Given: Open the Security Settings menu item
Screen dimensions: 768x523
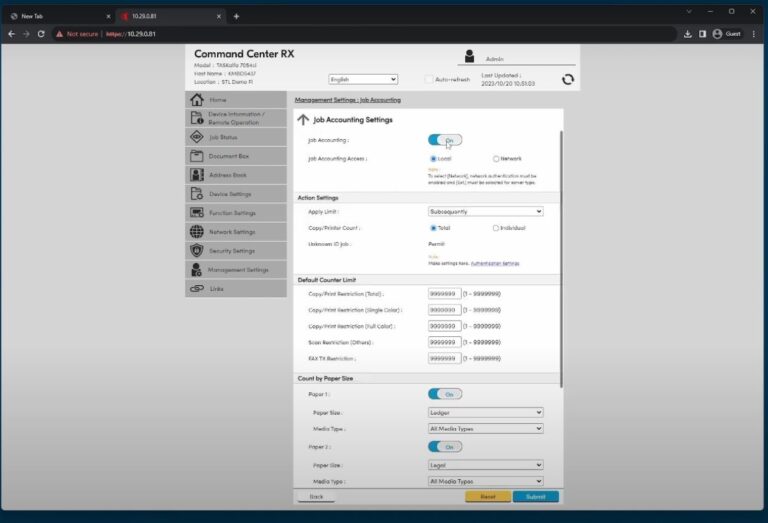Looking at the screenshot, I should pyautogui.click(x=236, y=251).
